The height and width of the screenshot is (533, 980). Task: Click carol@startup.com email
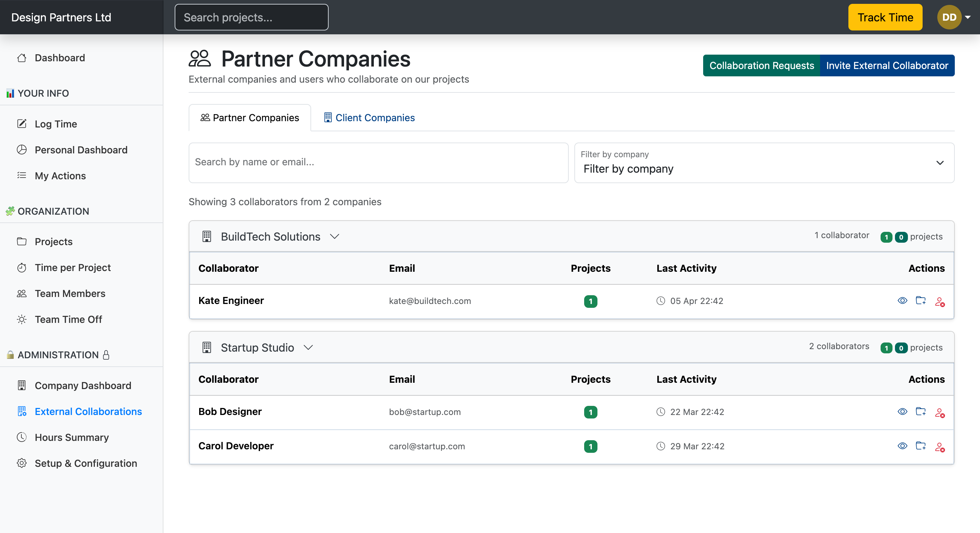click(427, 446)
